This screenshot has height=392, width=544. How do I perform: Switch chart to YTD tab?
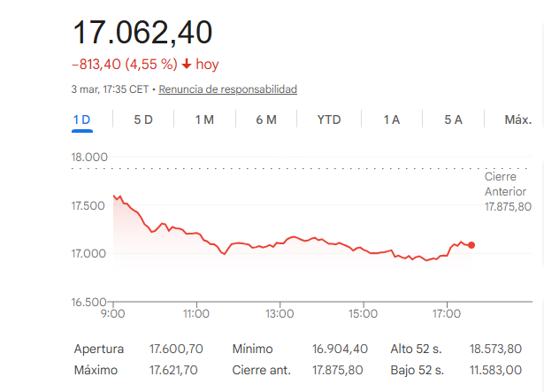[x=329, y=119]
